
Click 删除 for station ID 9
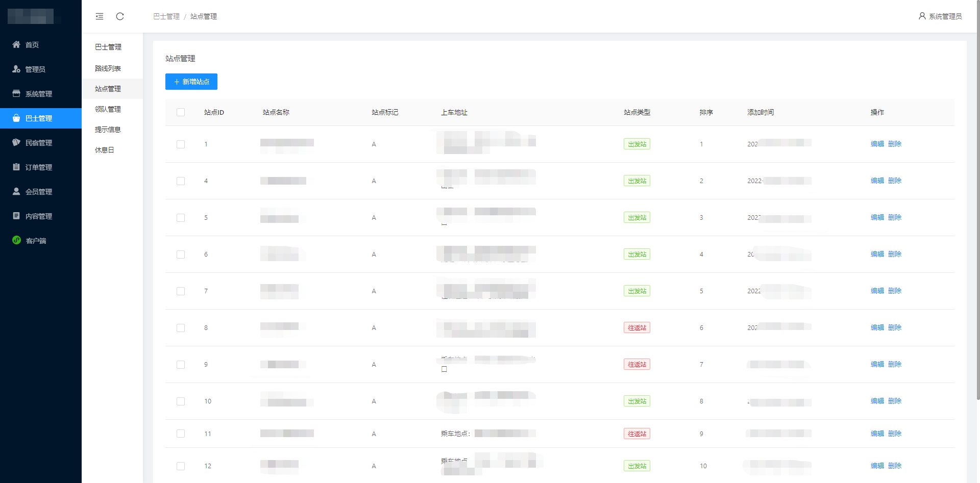895,364
